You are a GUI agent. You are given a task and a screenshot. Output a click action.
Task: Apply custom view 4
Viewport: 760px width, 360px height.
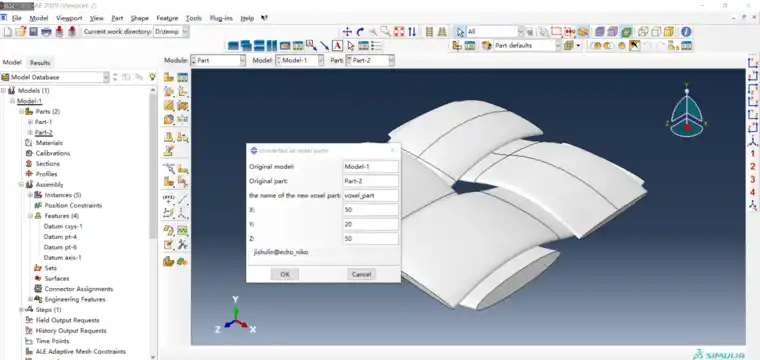753,192
